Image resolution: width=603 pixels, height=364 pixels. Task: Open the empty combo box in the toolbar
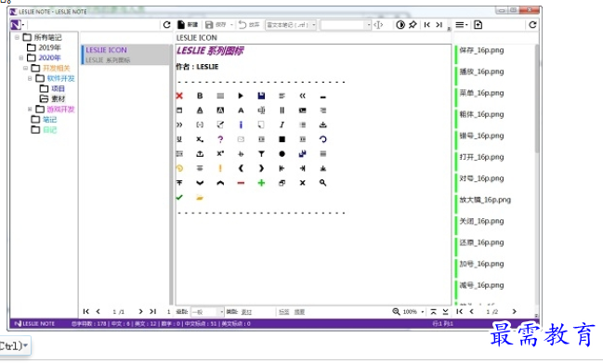point(346,25)
